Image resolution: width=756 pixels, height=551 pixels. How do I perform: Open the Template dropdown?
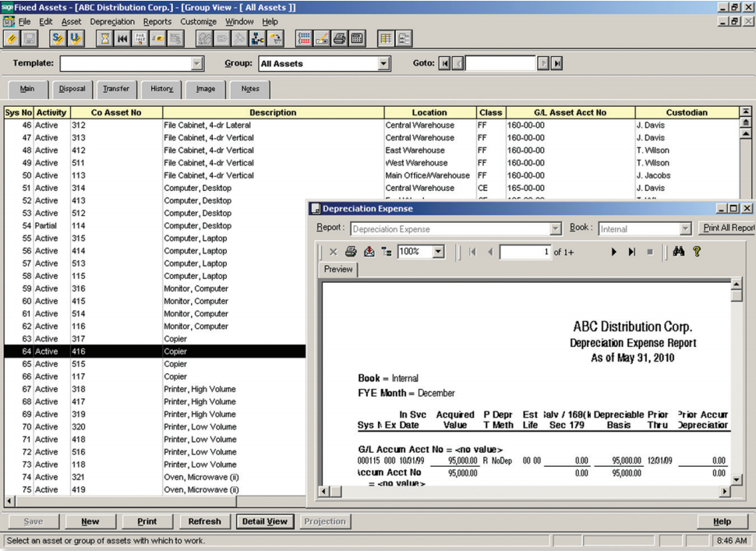[196, 63]
